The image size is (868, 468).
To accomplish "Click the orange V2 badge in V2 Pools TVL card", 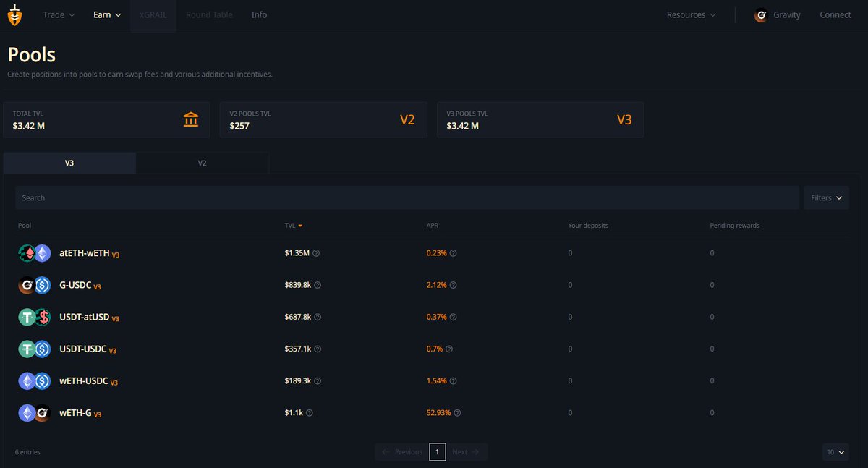I will (407, 119).
